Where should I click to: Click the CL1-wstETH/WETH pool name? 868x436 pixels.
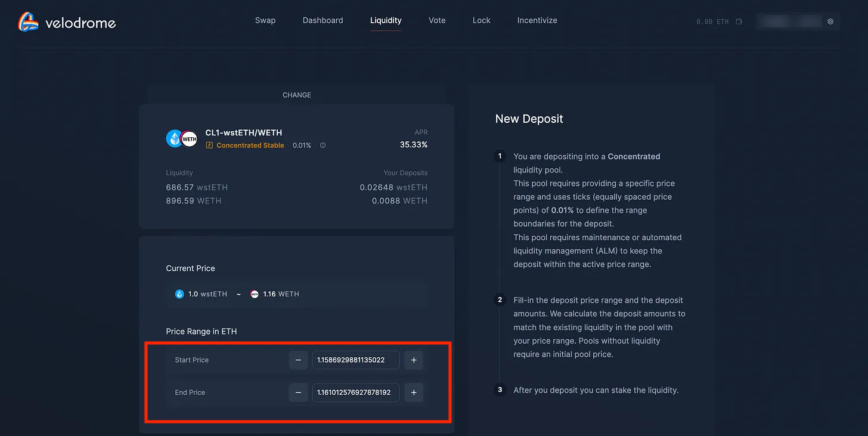tap(244, 132)
